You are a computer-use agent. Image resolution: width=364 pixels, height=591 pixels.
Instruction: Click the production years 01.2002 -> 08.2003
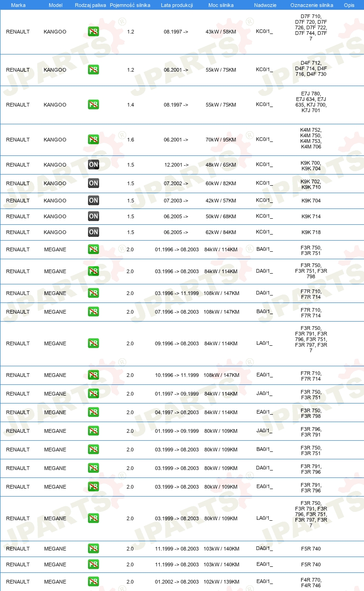point(177,582)
